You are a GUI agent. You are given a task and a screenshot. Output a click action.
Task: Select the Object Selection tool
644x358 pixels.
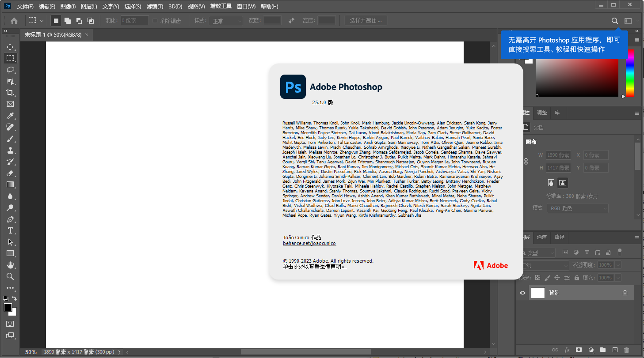[10, 81]
